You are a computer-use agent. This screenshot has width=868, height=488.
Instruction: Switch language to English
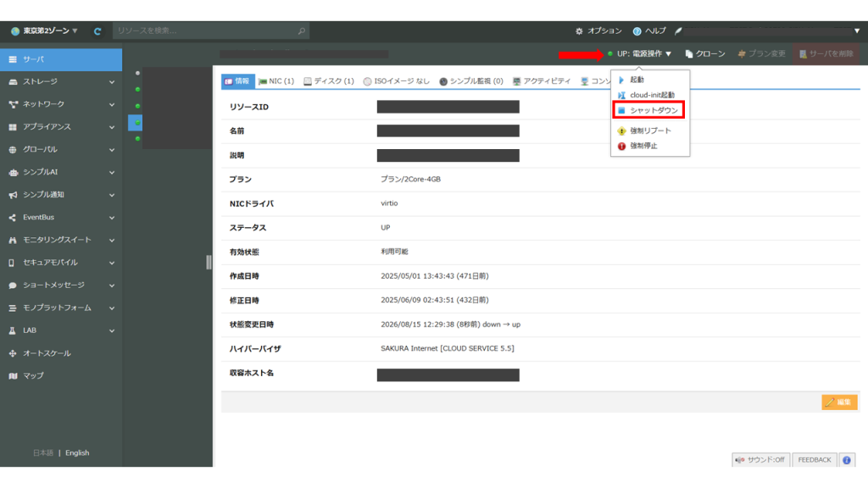point(77,452)
